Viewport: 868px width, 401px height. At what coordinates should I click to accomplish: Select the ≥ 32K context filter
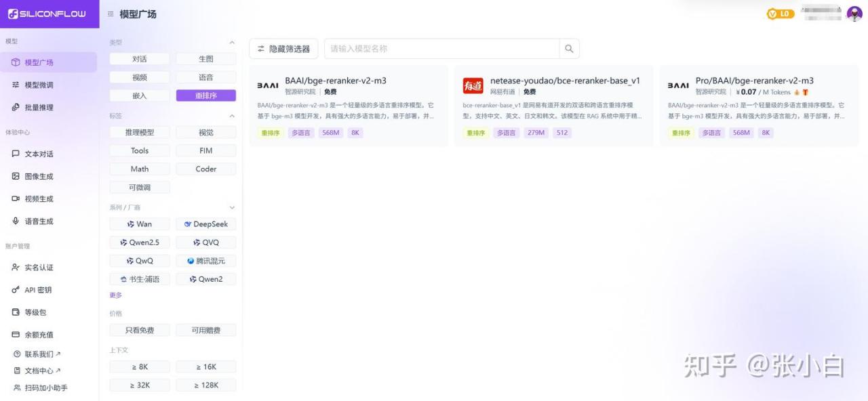tap(140, 385)
